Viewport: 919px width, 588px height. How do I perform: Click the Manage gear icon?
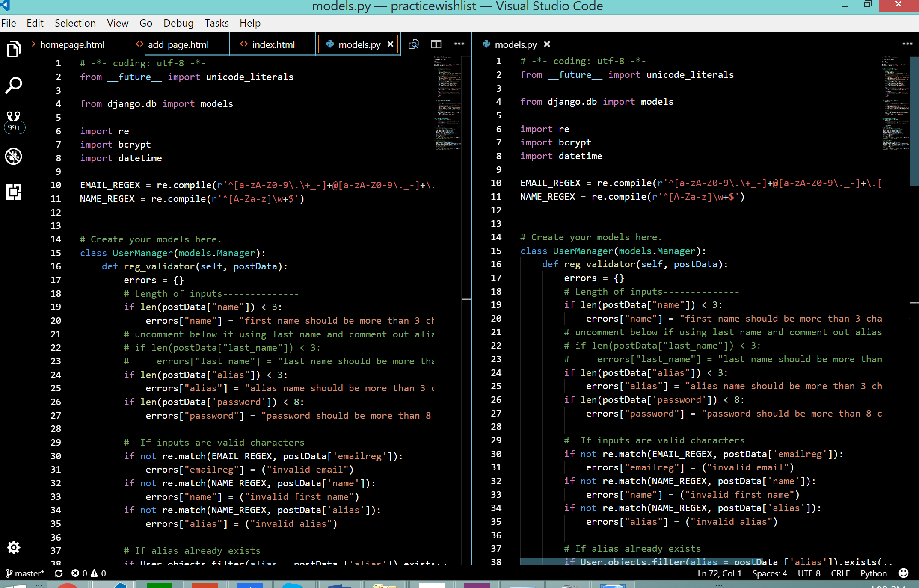[x=14, y=547]
